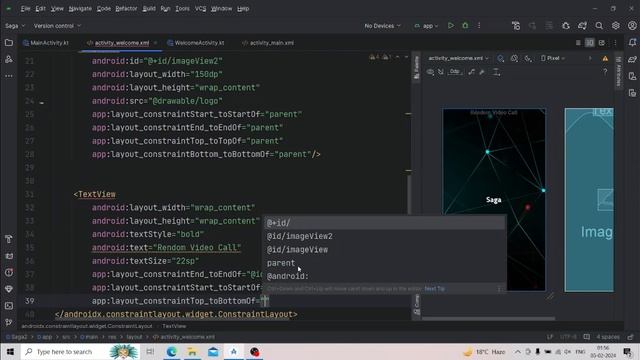Open help question mark in design panel
640x360 pixels.
(605, 72)
